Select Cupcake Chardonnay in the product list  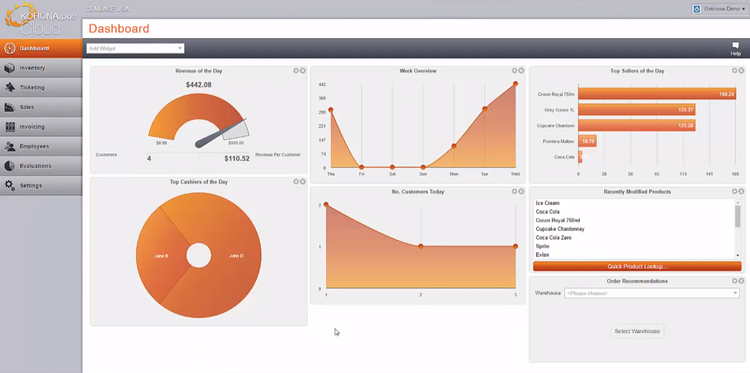point(560,229)
